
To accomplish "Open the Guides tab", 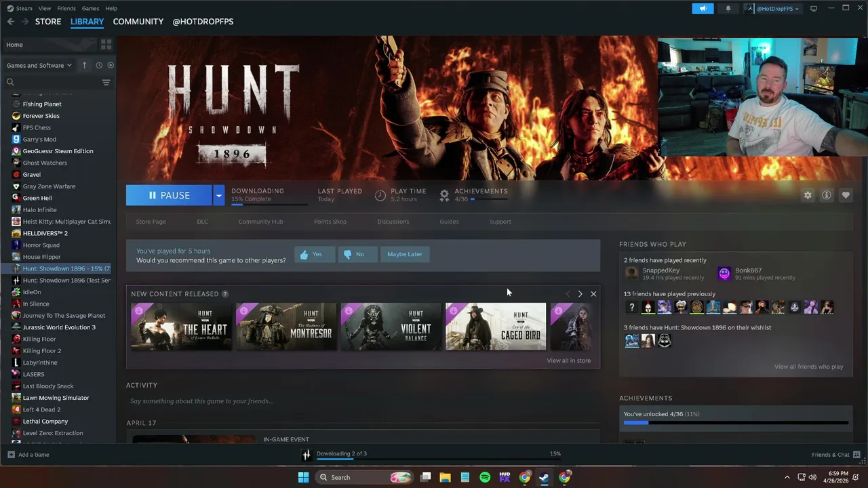I will click(x=449, y=222).
